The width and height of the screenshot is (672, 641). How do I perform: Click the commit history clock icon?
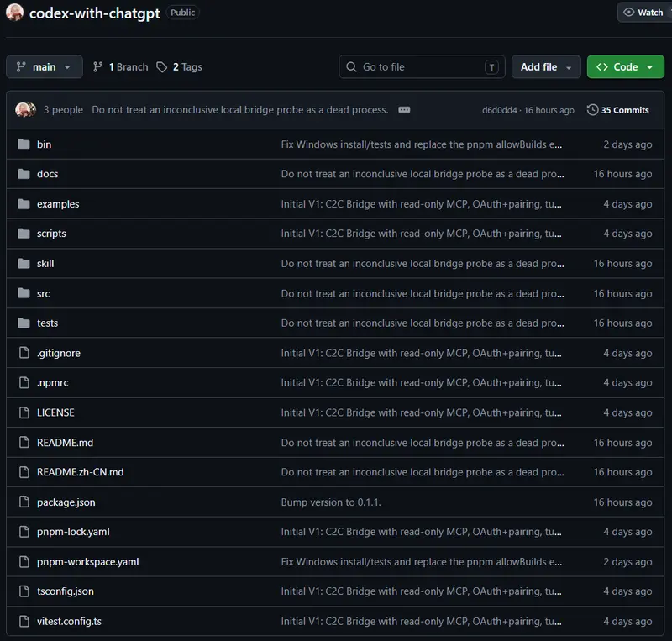pyautogui.click(x=592, y=110)
